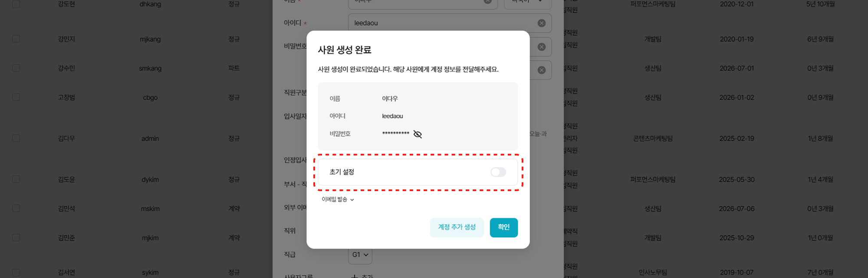Click tenure value 7년 0개월
Viewport: 868px width, 278px height.
coord(820,272)
